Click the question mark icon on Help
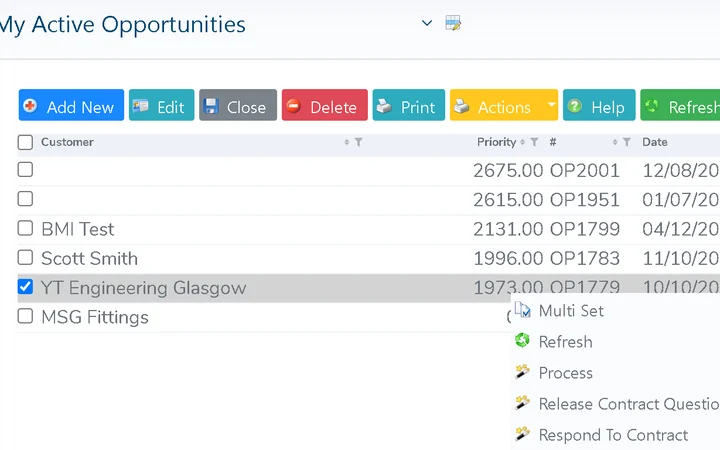 pos(575,106)
